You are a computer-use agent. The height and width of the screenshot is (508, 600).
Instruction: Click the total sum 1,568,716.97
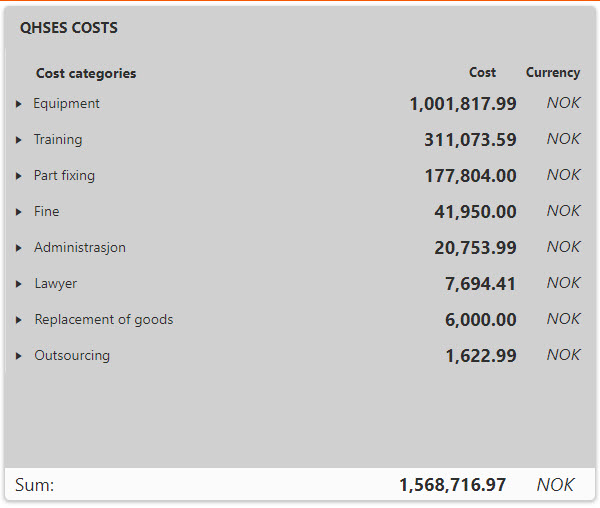click(452, 485)
